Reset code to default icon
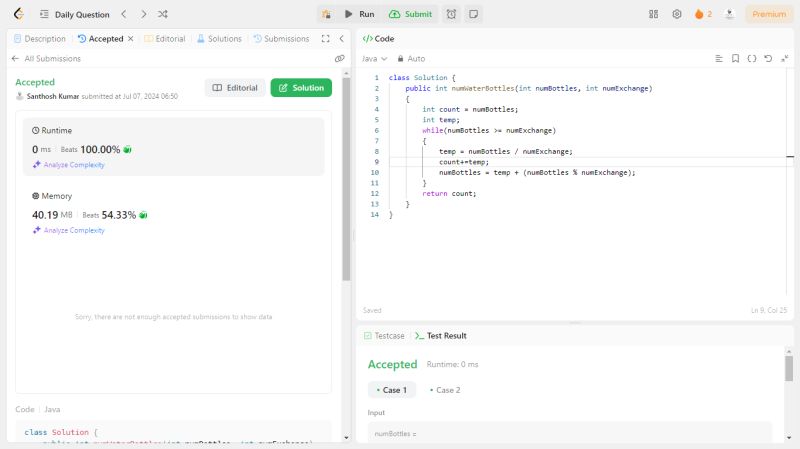Screen dimensions: 800x449 (768, 59)
